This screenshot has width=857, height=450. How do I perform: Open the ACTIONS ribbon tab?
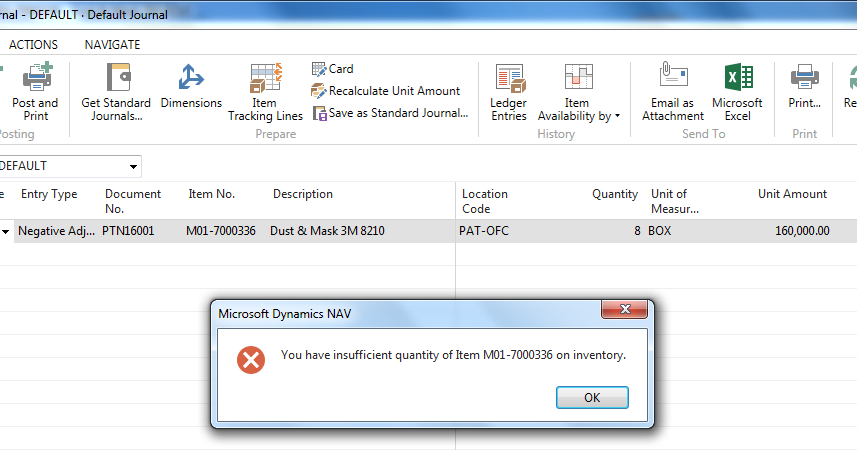click(x=33, y=45)
